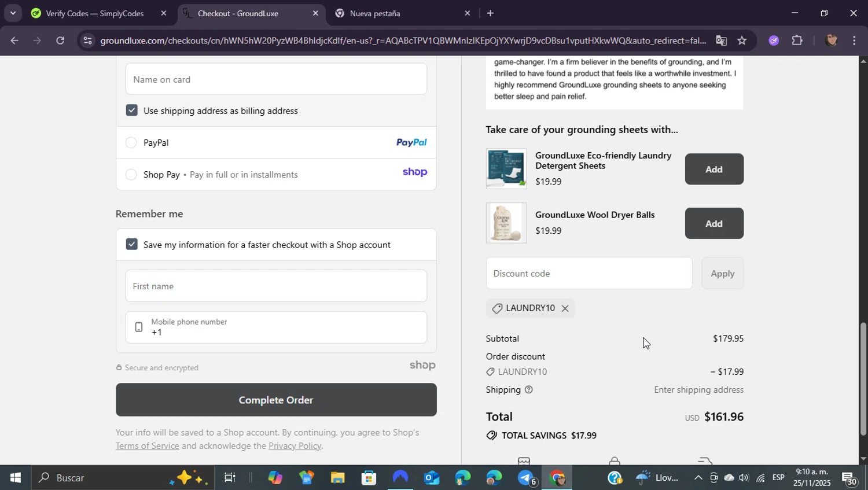The width and height of the screenshot is (868, 490).
Task: Open the Google Translate icon in address bar
Action: coord(721,40)
